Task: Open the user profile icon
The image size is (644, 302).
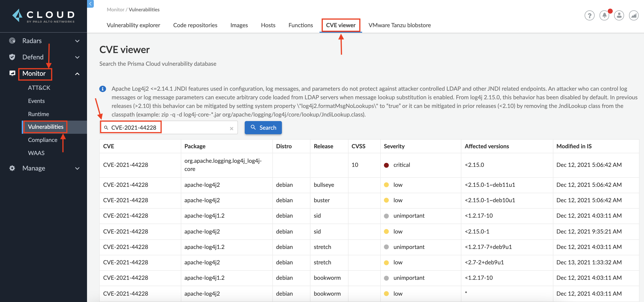Action: tap(619, 15)
